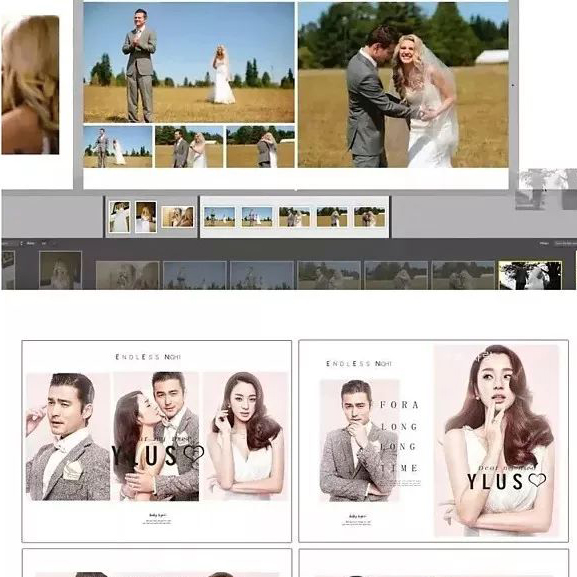Select first blue-sky thumbnail in highlighted five-photo spread
The image size is (577, 577).
pos(219,217)
